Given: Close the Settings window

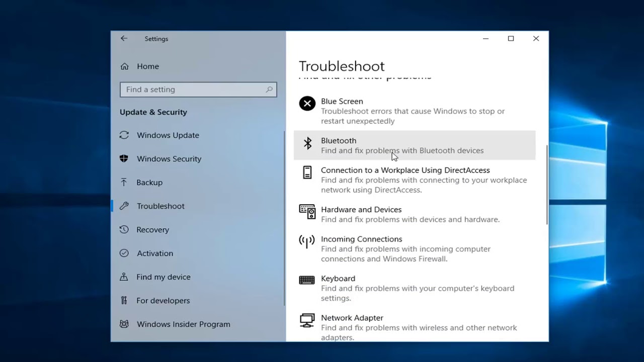Looking at the screenshot, I should [536, 39].
